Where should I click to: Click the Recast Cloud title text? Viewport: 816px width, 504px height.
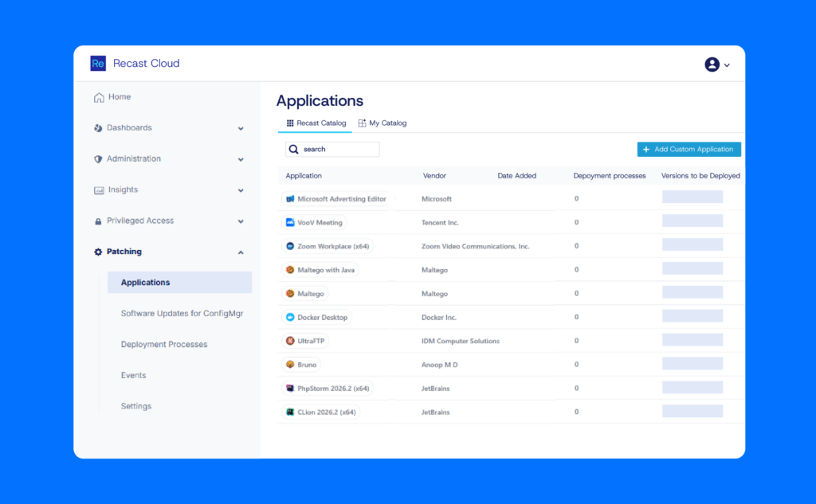147,64
